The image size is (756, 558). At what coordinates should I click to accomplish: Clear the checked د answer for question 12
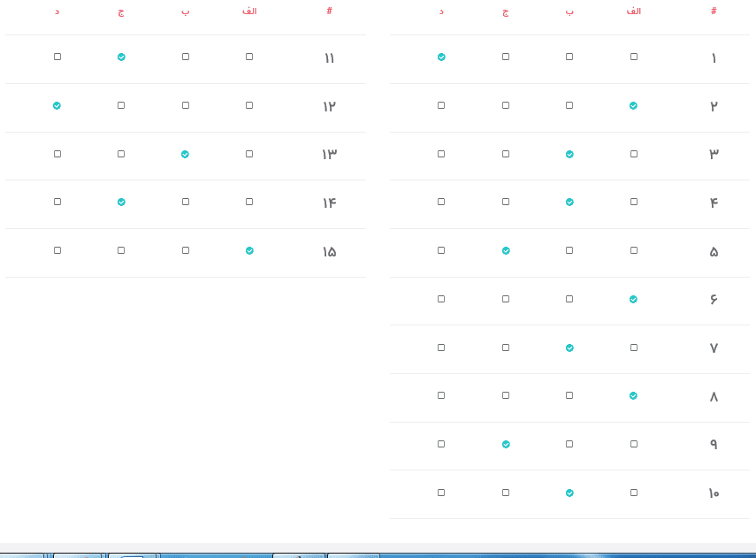[x=57, y=105]
